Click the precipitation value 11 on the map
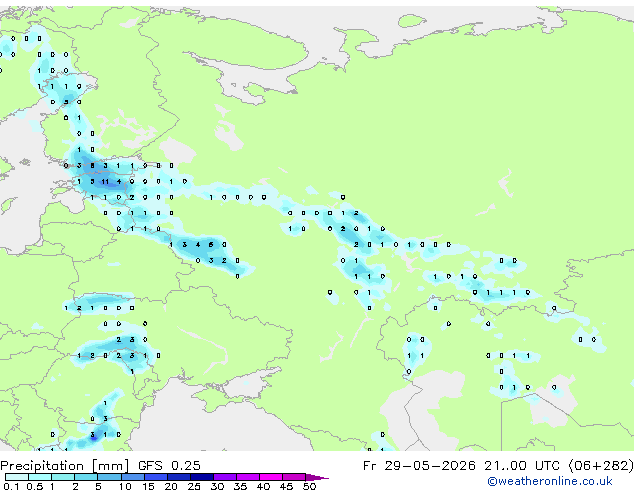 (x=105, y=182)
